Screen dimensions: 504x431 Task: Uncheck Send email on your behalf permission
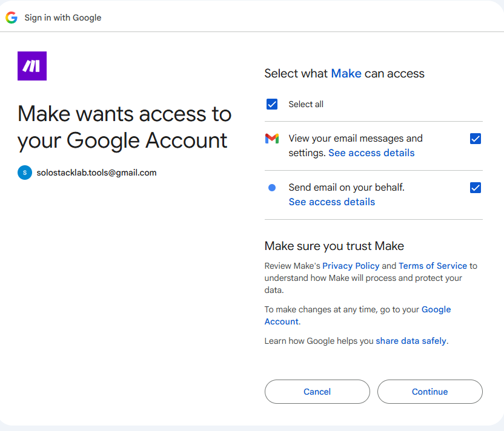(x=476, y=188)
